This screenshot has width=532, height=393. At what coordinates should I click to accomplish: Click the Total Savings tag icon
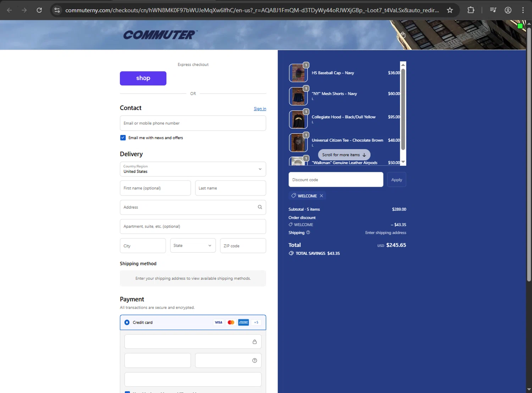[x=291, y=253]
